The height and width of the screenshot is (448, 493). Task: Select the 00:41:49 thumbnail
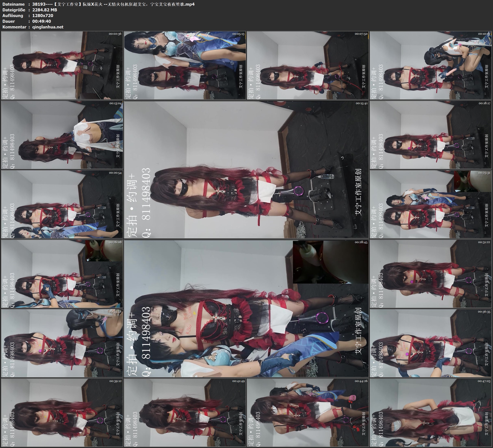point(185,412)
